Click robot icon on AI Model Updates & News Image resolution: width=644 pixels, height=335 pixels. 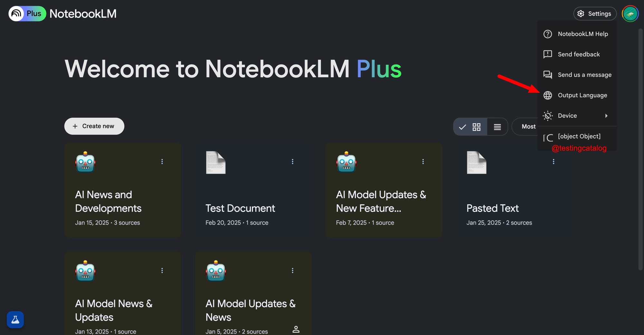point(216,271)
